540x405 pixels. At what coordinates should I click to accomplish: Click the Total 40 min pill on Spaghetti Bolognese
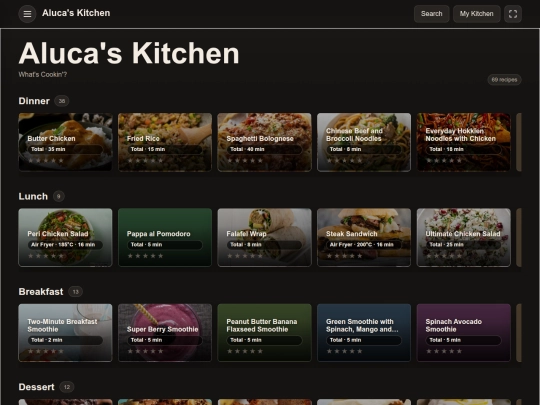click(x=264, y=149)
